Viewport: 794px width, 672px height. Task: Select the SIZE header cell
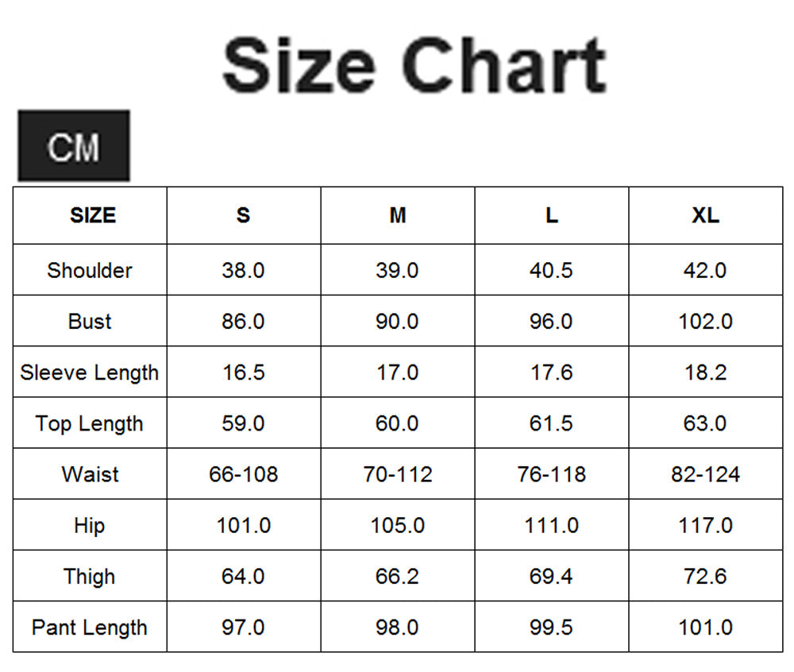(x=91, y=215)
